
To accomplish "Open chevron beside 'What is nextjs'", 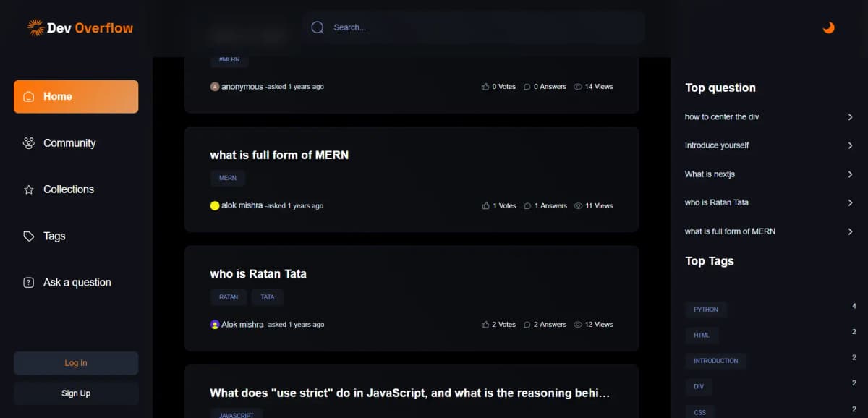I will pyautogui.click(x=850, y=174).
